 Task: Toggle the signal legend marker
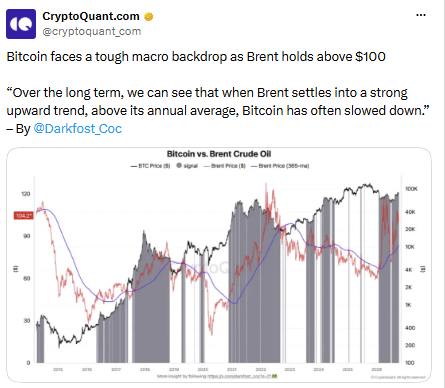187,166
